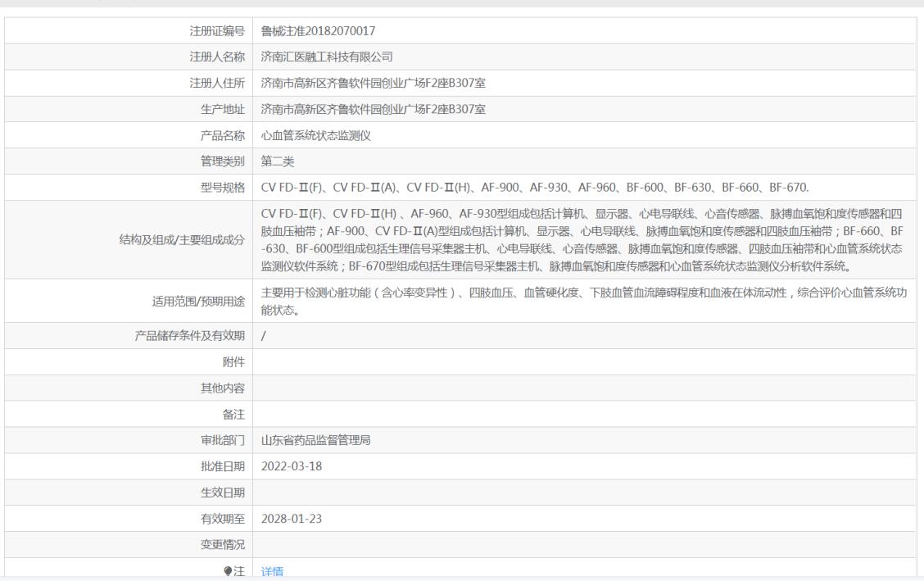Click the 管理类别 label
The image size is (924, 581).
point(223,161)
